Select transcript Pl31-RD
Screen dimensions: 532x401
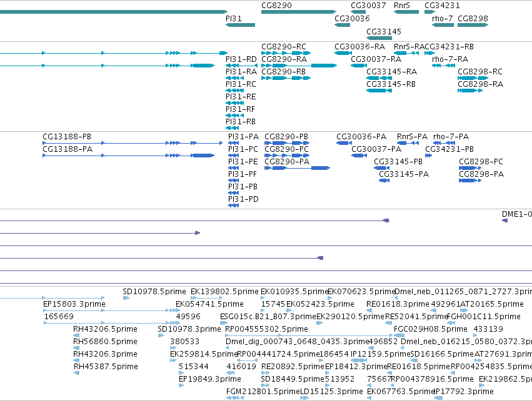241,66
